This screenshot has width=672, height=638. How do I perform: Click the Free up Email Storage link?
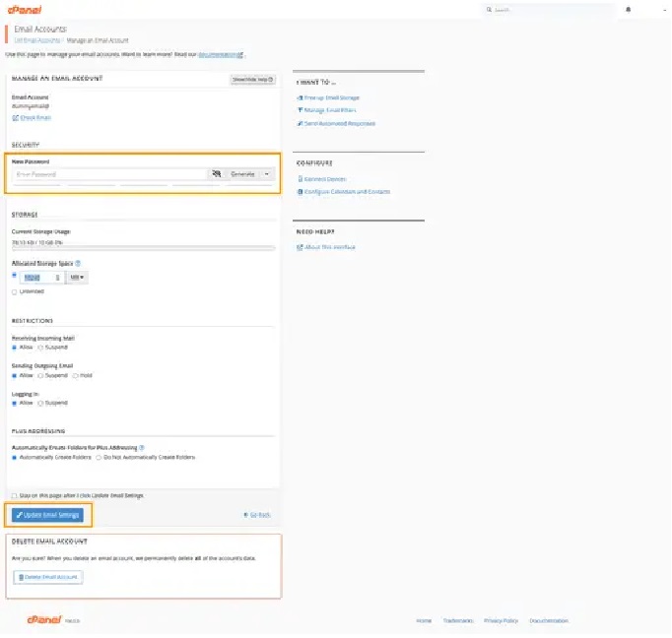click(x=330, y=97)
